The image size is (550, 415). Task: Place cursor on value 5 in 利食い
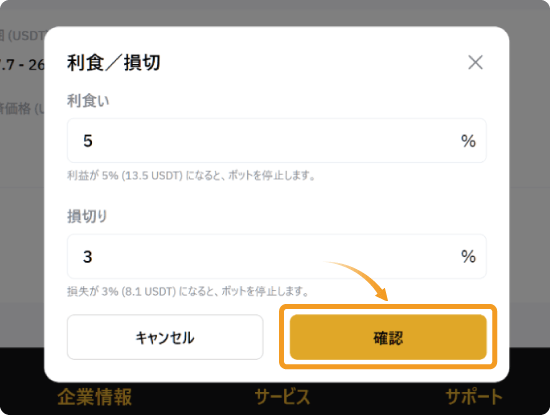88,141
